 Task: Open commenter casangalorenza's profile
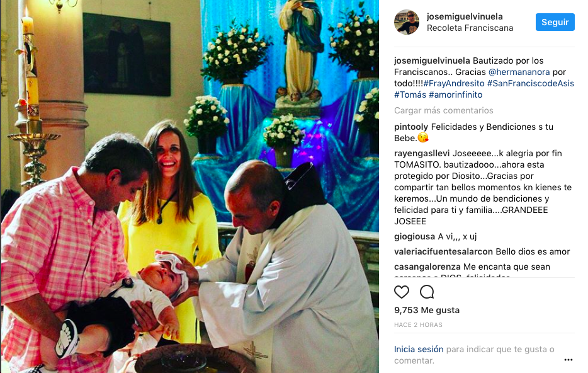click(427, 267)
